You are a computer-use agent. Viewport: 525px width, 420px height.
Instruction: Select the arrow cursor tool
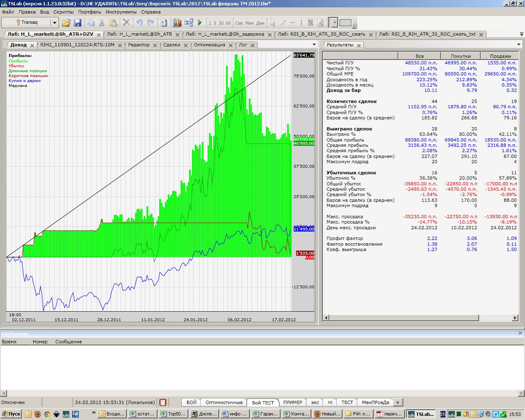[273, 23]
